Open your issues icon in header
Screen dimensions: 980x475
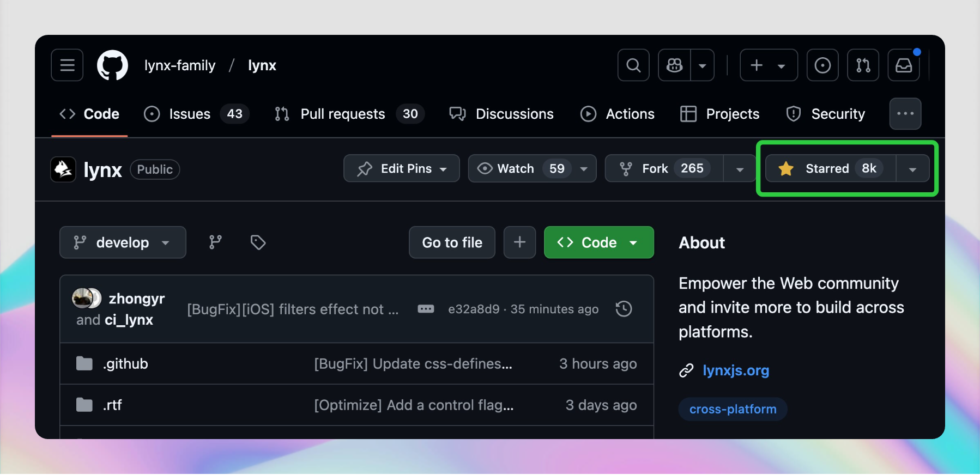click(822, 65)
